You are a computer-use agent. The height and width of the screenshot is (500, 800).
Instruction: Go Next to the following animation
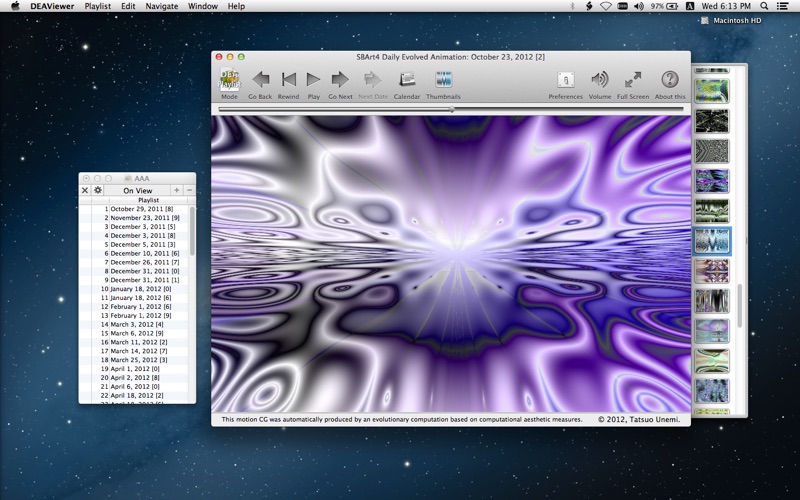click(340, 80)
